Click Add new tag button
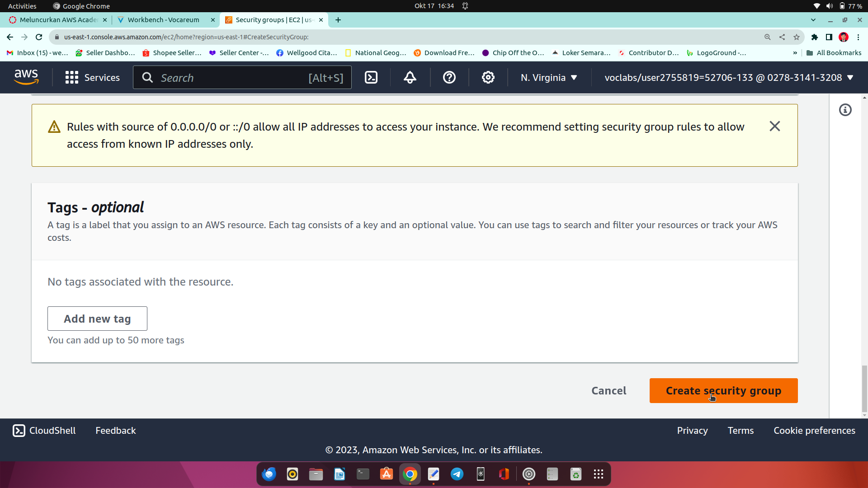 pos(97,319)
